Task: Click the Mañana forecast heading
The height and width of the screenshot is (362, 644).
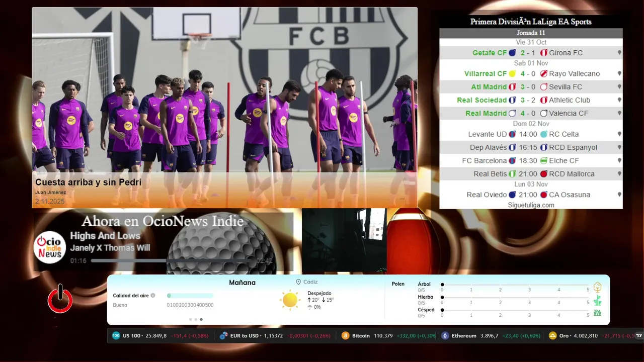Action: click(242, 283)
